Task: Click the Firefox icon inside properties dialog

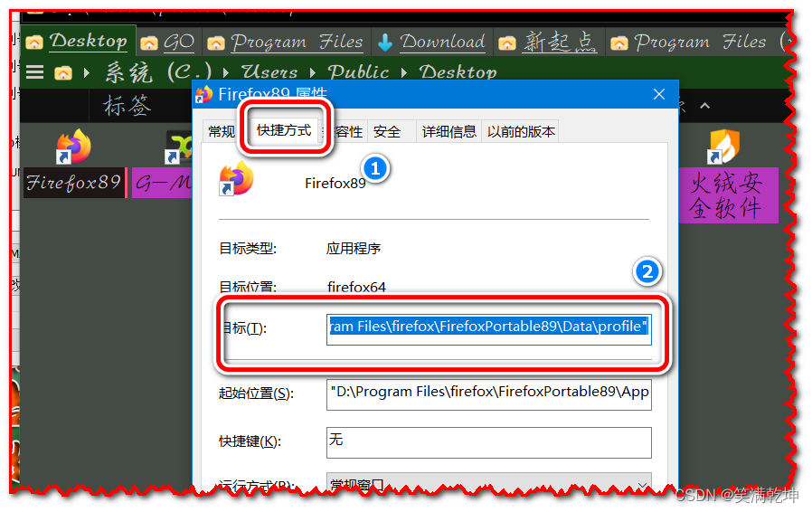Action: pyautogui.click(x=237, y=178)
